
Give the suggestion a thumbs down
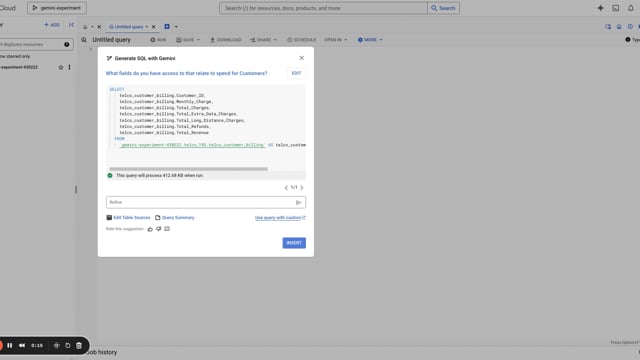[159, 229]
